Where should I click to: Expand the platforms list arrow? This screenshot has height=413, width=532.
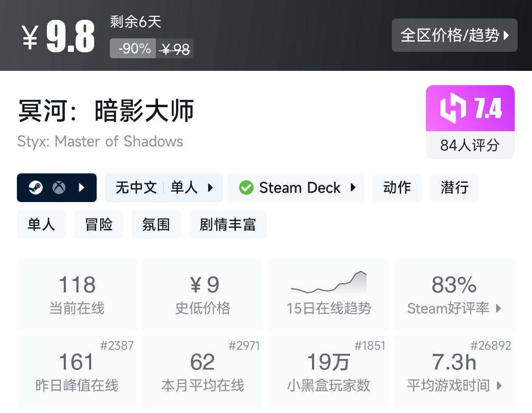click(x=82, y=188)
